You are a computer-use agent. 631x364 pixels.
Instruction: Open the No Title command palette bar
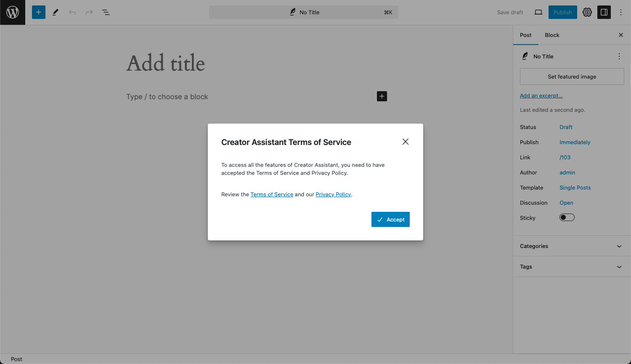pos(304,12)
